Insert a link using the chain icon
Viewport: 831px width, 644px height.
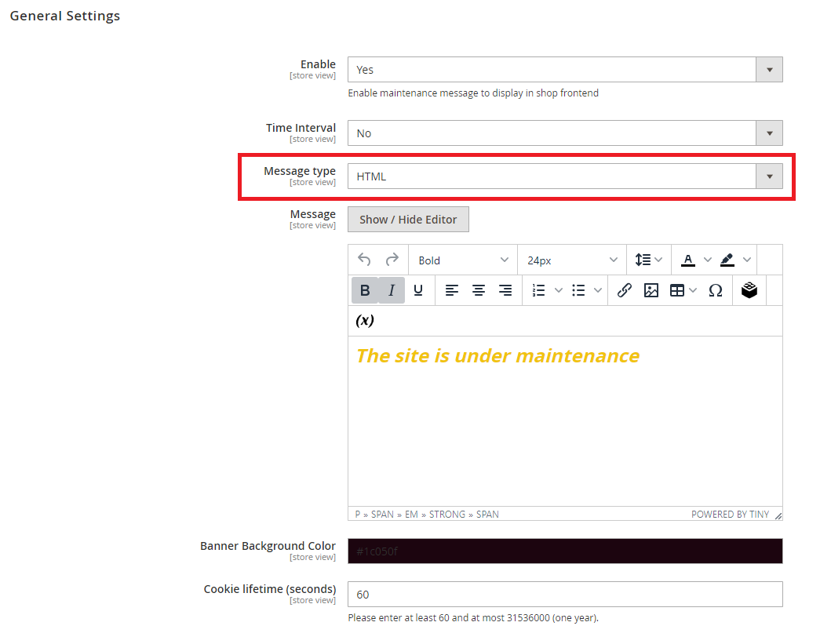(624, 290)
